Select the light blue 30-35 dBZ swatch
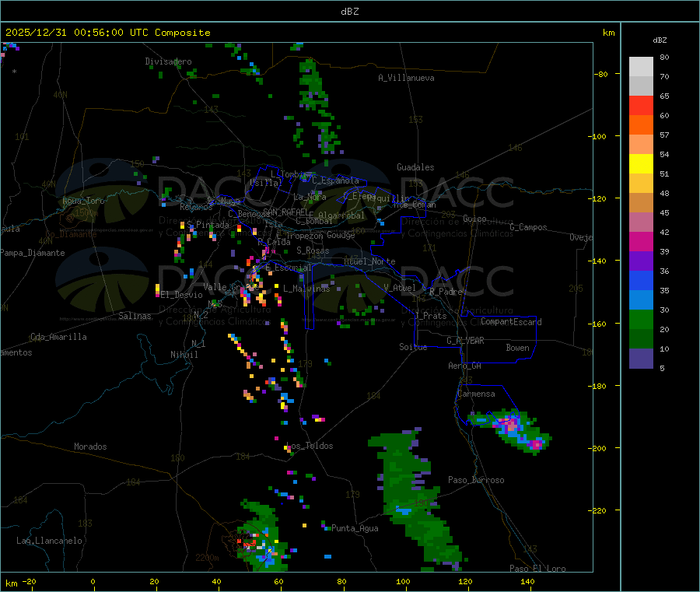This screenshot has height=592, width=700. (x=641, y=300)
